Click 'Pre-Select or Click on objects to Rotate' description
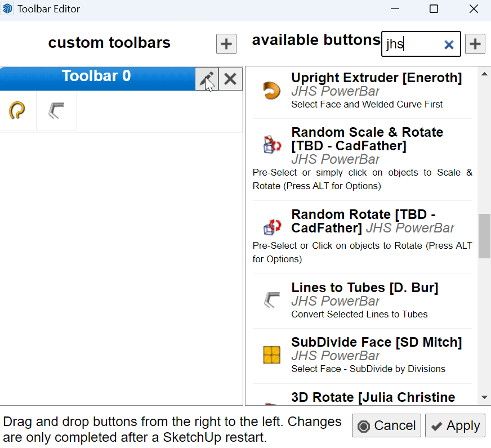The height and width of the screenshot is (448, 491). tap(362, 252)
